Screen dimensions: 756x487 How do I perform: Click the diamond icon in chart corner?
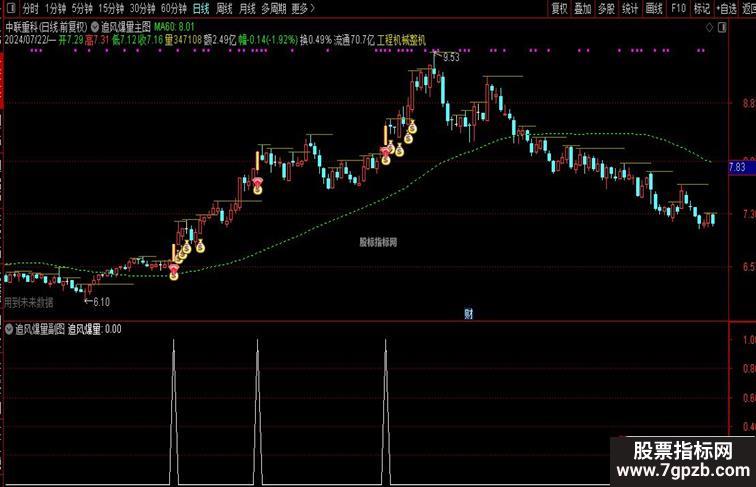click(709, 27)
